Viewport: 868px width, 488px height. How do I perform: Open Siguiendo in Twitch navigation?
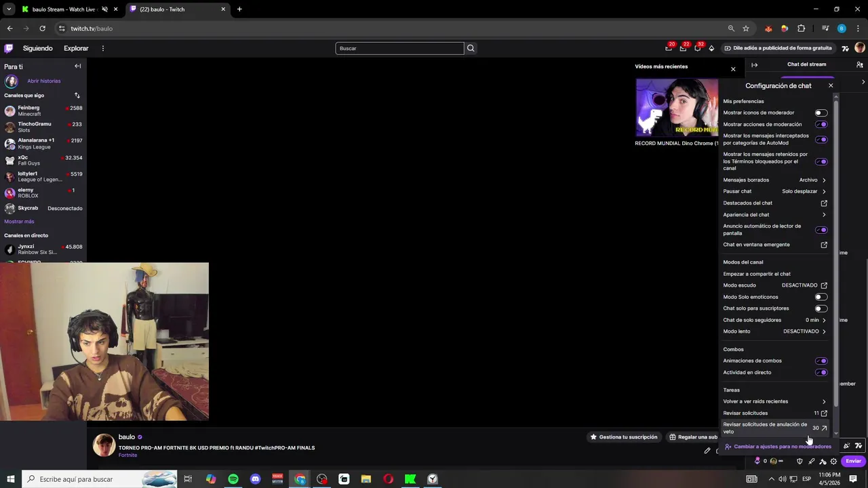tap(37, 48)
